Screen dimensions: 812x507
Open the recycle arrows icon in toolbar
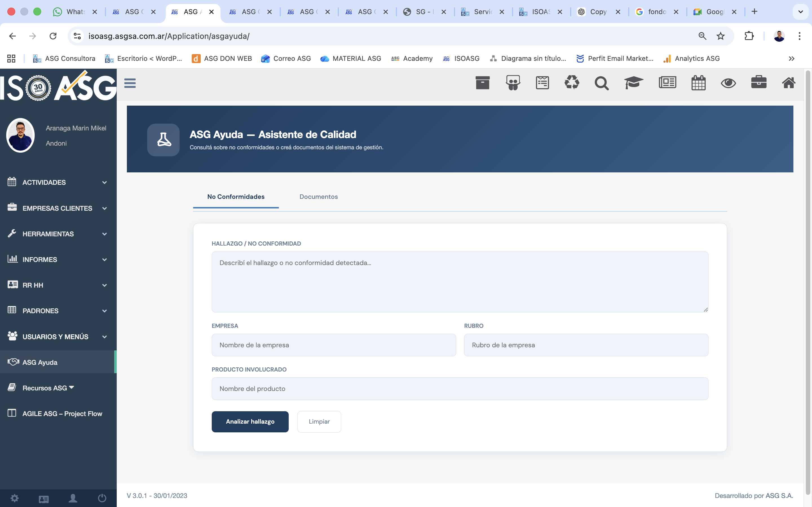[572, 83]
